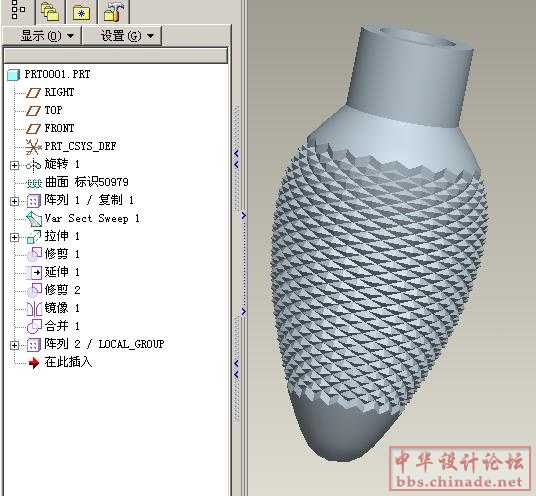
Task: Open the model tree navigator tab
Action: (x=18, y=10)
